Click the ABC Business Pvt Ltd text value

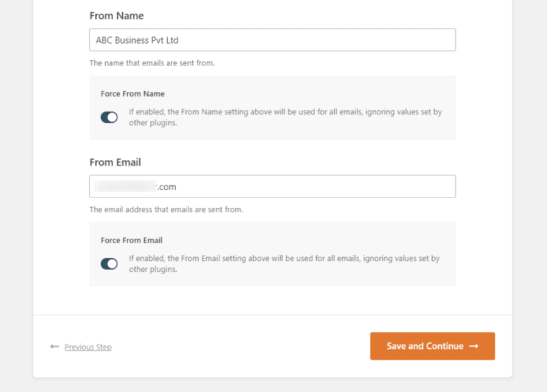pos(136,40)
